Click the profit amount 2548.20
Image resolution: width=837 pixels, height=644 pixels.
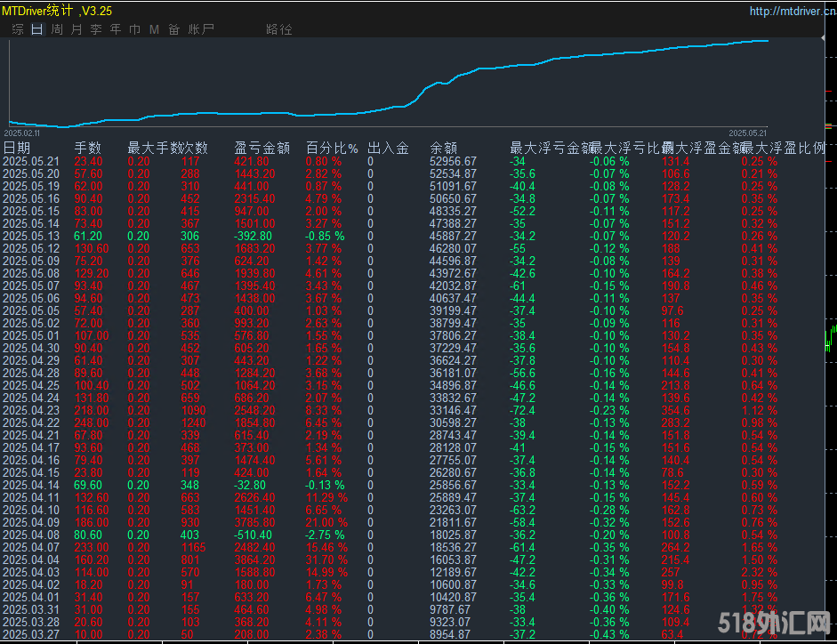click(x=254, y=411)
